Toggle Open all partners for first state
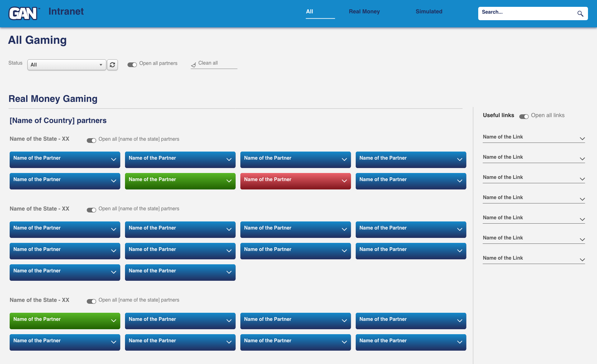This screenshot has height=364, width=597. coord(91,140)
